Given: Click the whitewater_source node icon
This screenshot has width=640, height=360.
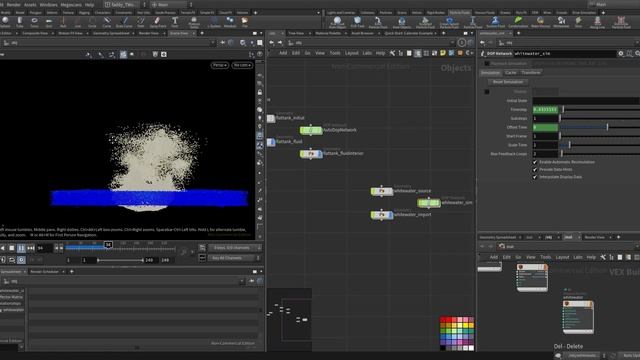Looking at the screenshot, I should click(x=382, y=191).
